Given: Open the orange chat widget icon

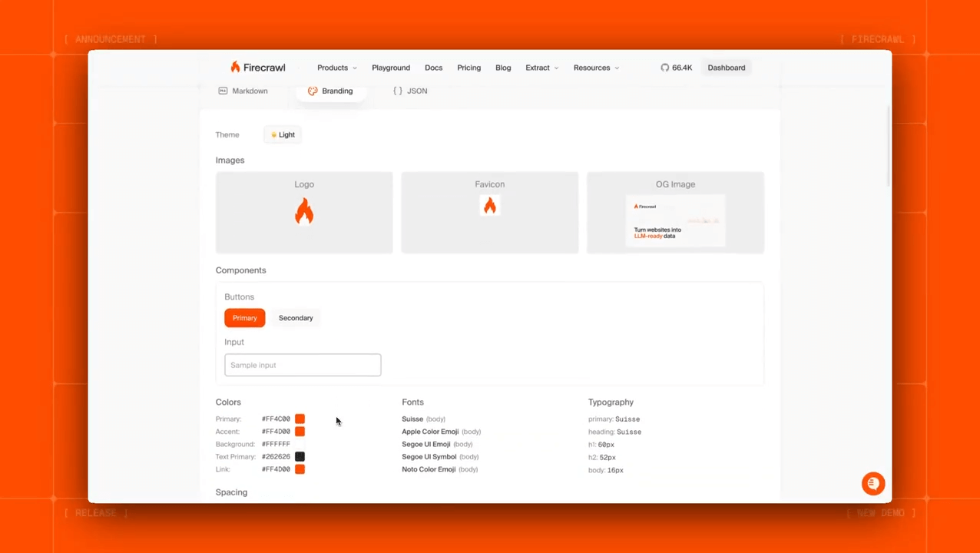Looking at the screenshot, I should tap(872, 483).
